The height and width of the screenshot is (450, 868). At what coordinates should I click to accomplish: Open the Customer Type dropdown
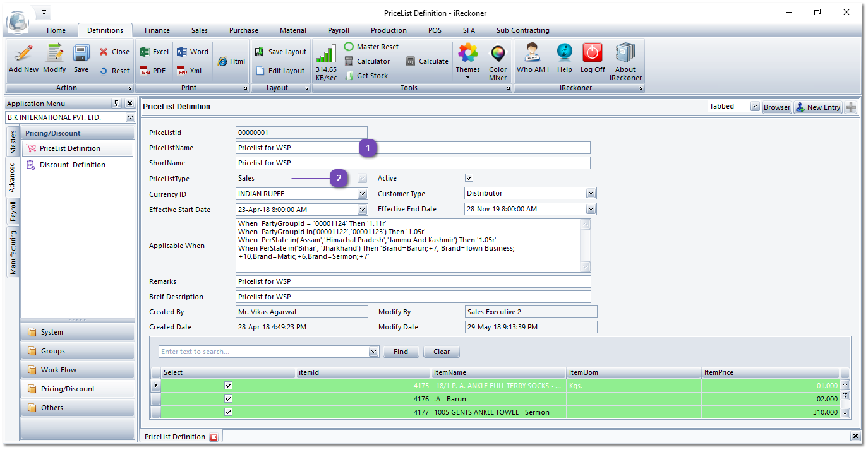591,194
